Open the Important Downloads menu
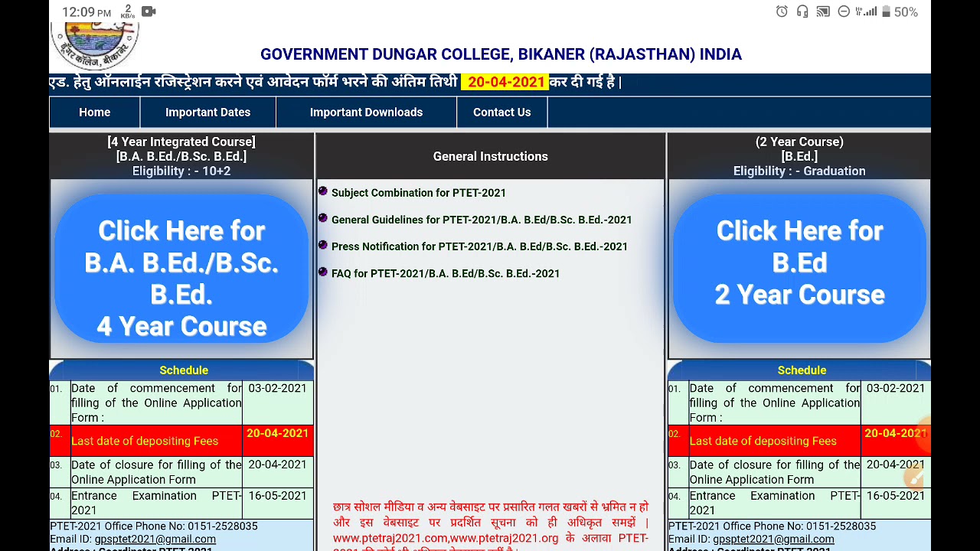The width and height of the screenshot is (980, 551). click(x=366, y=112)
